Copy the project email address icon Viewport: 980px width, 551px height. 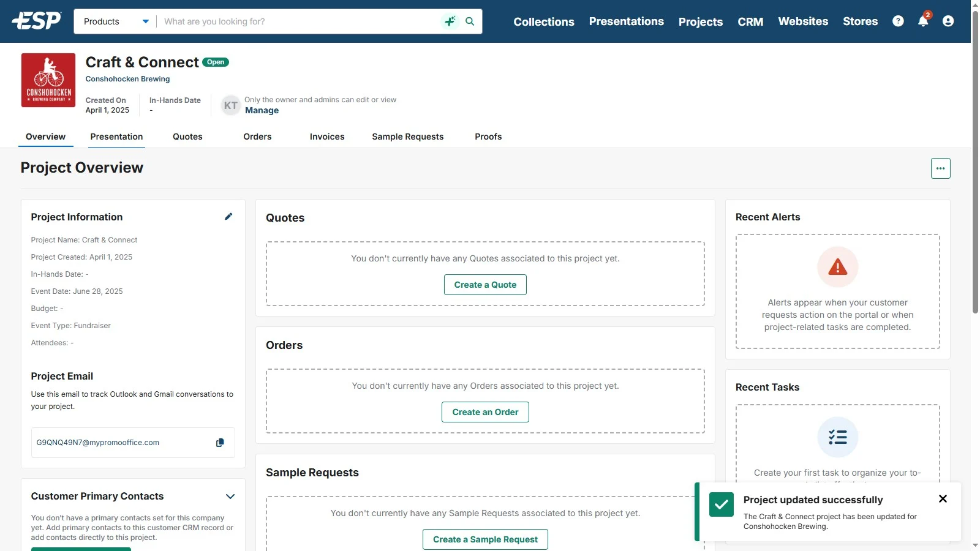pos(220,443)
